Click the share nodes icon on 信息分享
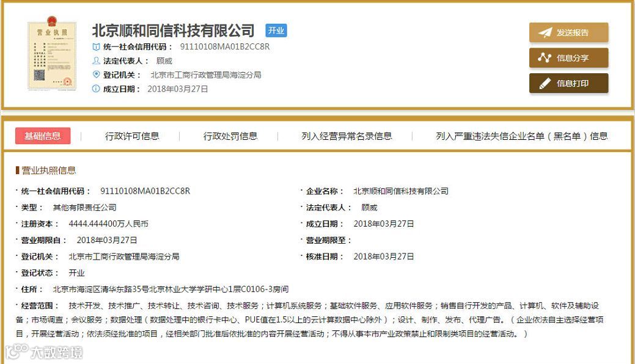 [x=545, y=58]
